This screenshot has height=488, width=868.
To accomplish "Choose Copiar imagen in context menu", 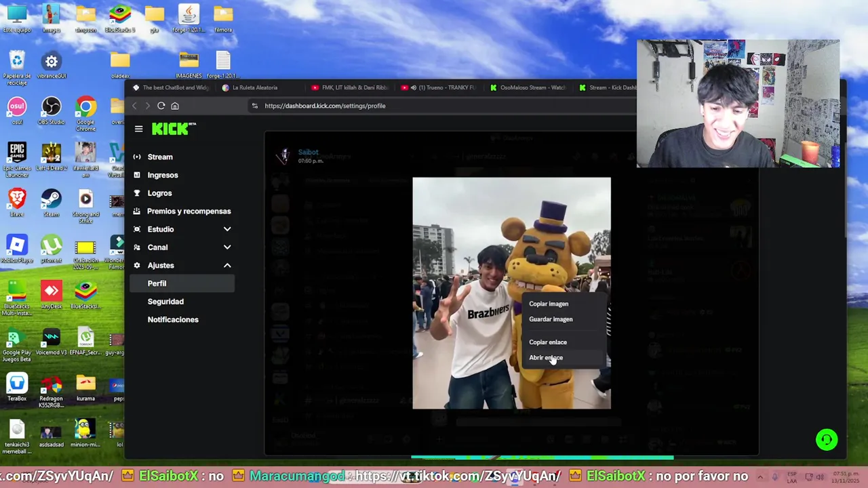I will [549, 304].
